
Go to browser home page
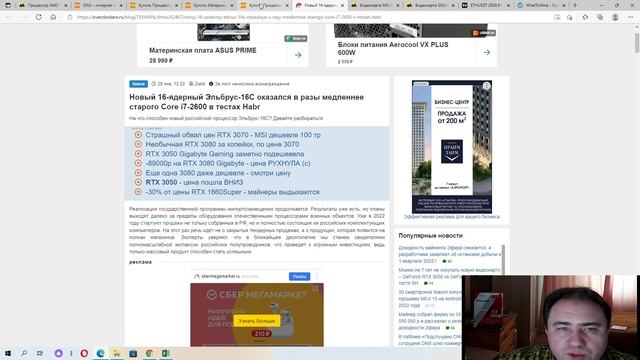(x=53, y=17)
